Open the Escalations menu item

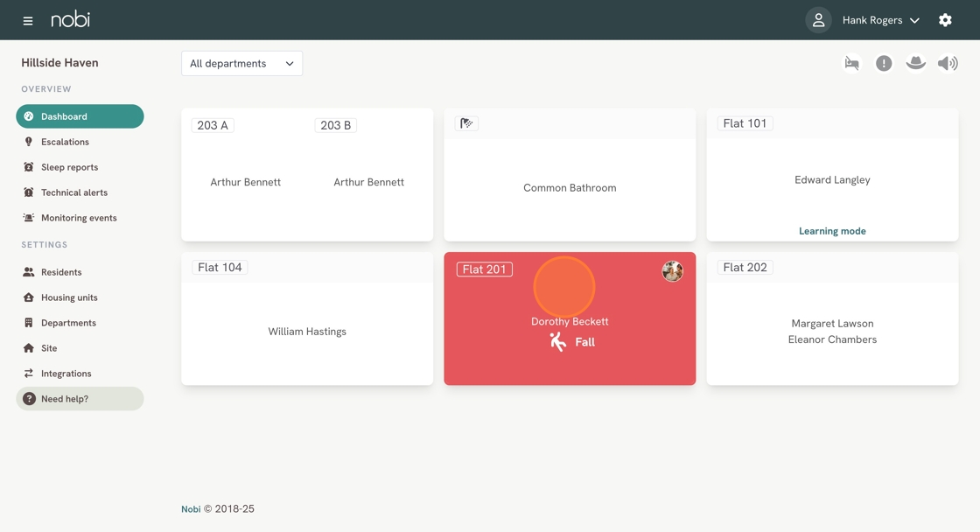point(65,142)
